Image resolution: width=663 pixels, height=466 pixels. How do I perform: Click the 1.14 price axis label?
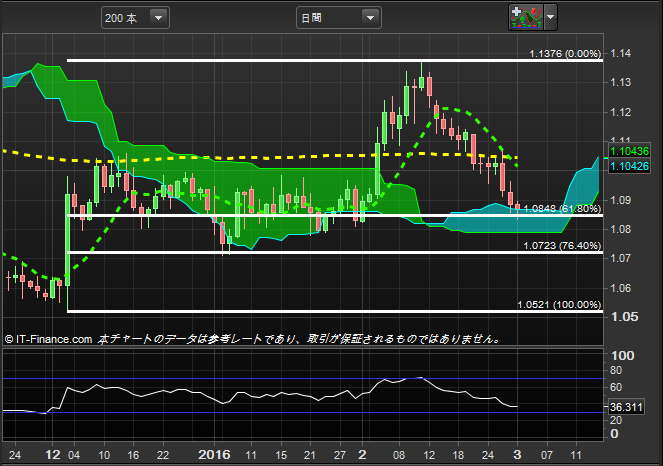tap(621, 53)
